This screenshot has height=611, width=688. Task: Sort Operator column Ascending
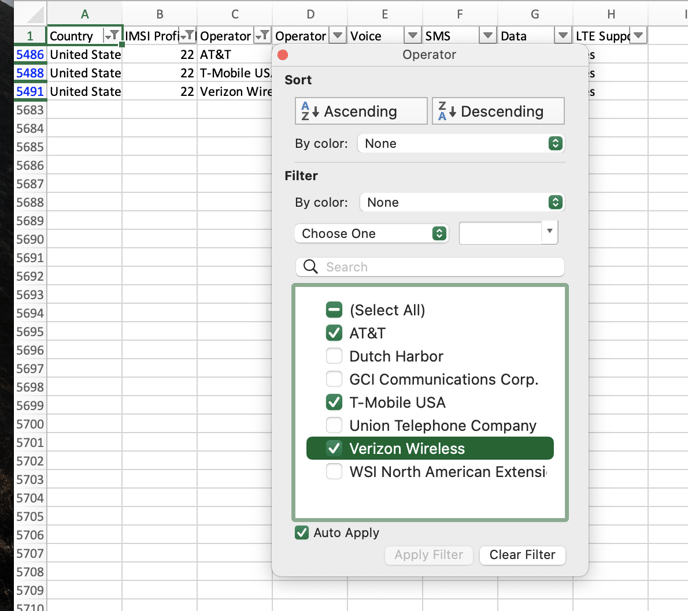click(x=361, y=111)
